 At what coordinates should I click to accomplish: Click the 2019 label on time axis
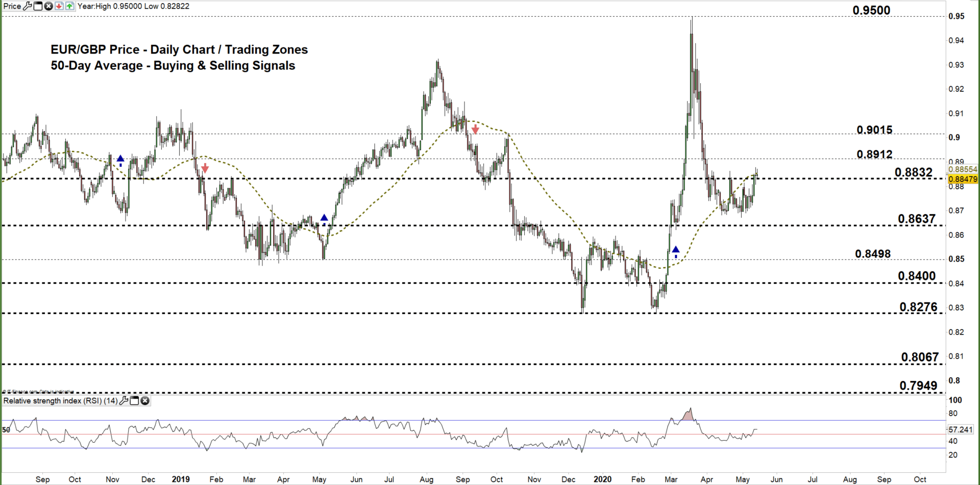(x=181, y=479)
